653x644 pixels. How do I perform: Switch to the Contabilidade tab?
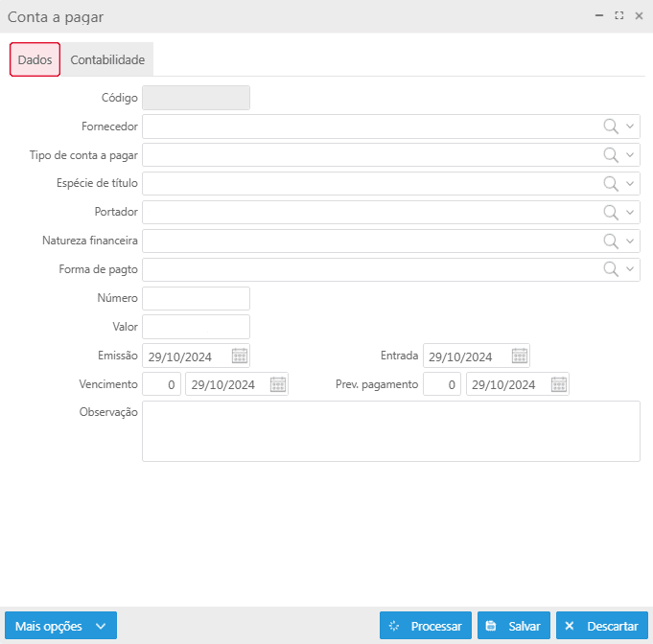tap(107, 59)
